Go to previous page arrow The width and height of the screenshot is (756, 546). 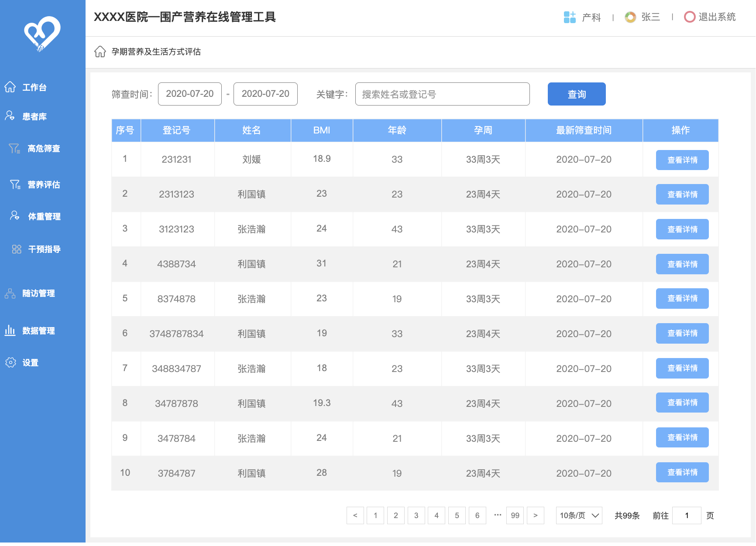[x=355, y=515]
